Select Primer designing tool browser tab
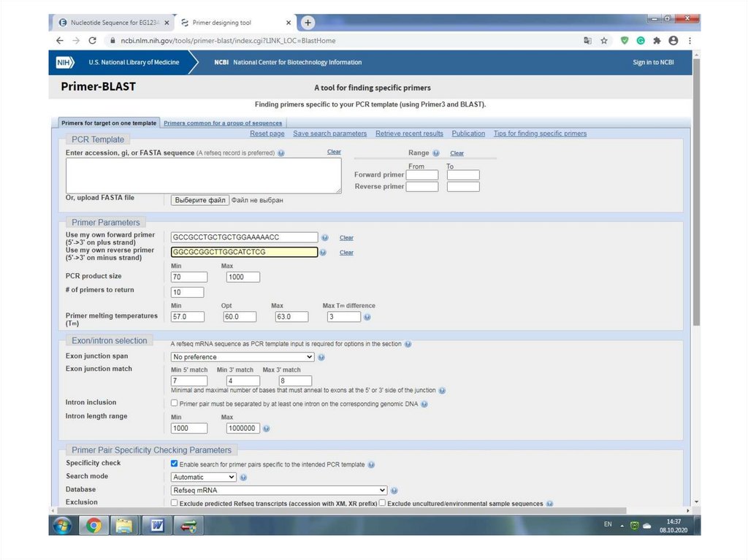Viewport: 748px width, 560px height. pyautogui.click(x=235, y=23)
